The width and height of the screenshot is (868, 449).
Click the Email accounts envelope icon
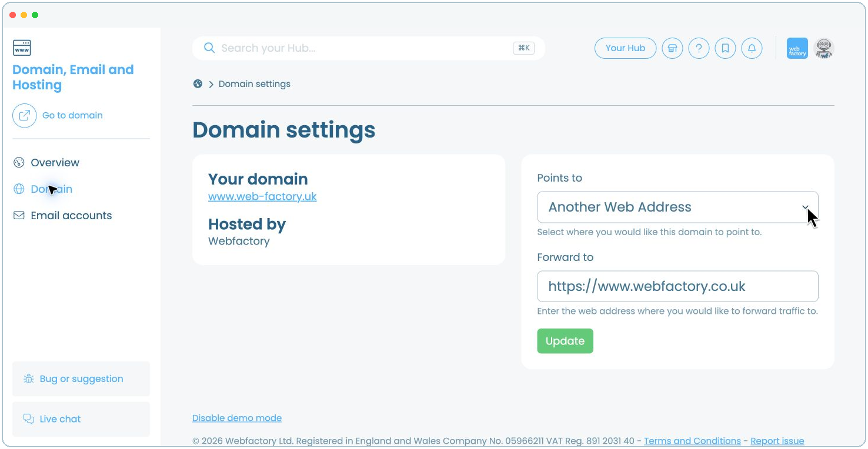tap(19, 216)
